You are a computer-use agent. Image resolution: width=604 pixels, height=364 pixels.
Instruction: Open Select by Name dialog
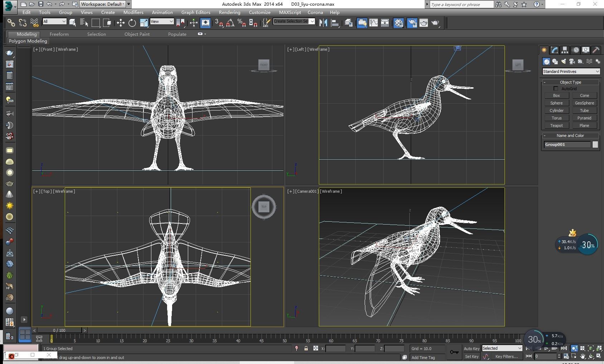[84, 23]
